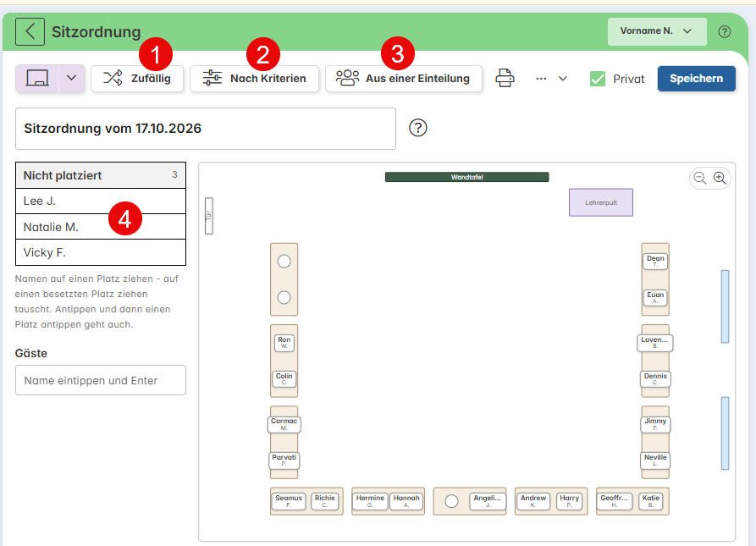Select the room layout view icon
This screenshot has width=756, height=546.
click(x=37, y=78)
